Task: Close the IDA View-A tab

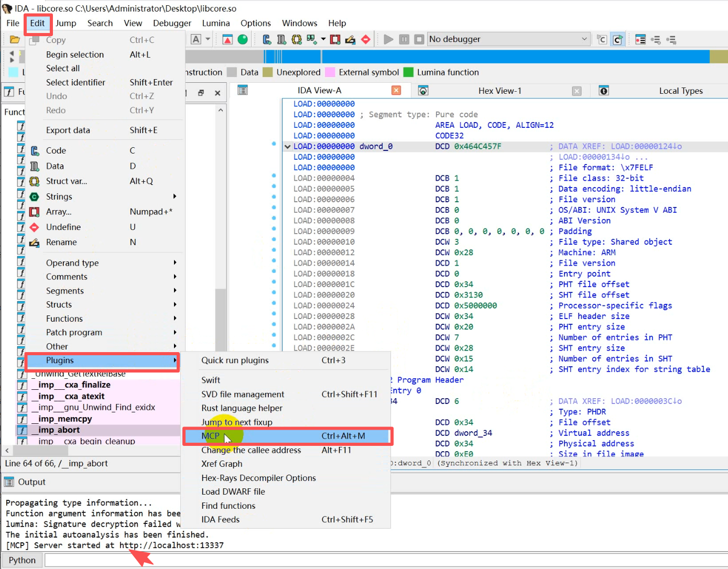Action: [x=397, y=91]
